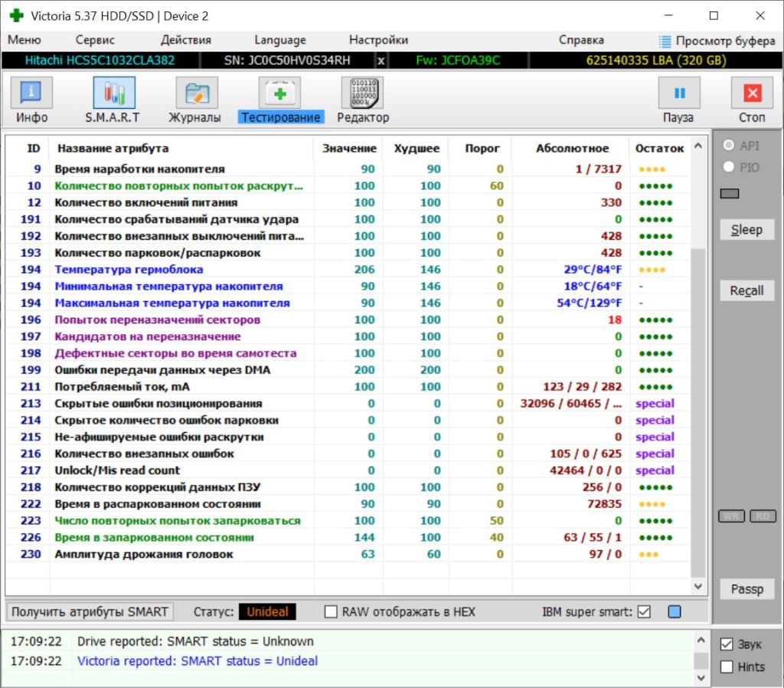Open the Language menu
784x688 pixels.
coord(280,40)
